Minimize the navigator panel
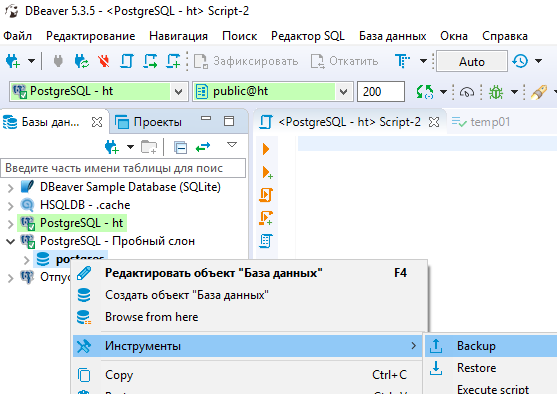The height and width of the screenshot is (394, 557). tap(206, 119)
